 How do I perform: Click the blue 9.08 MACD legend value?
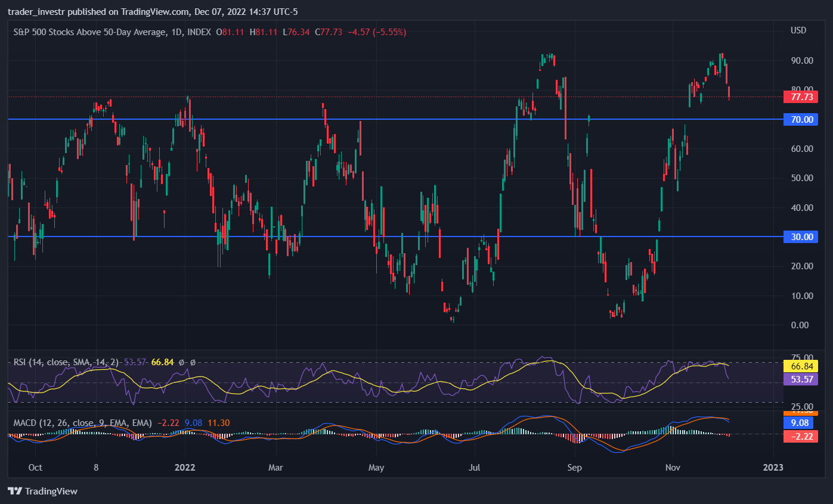tap(193, 423)
